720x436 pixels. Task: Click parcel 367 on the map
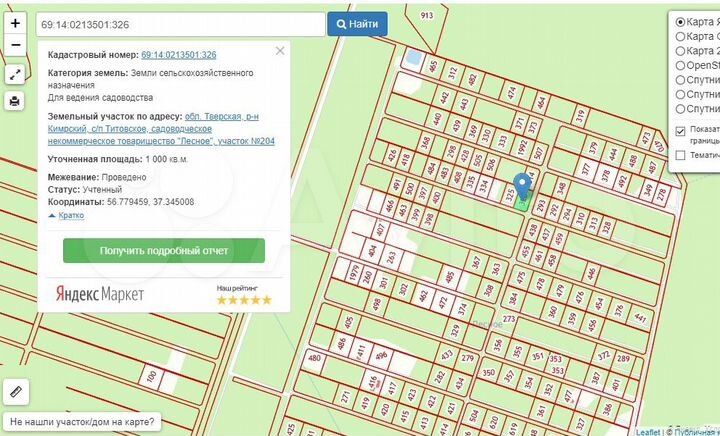[x=476, y=263]
